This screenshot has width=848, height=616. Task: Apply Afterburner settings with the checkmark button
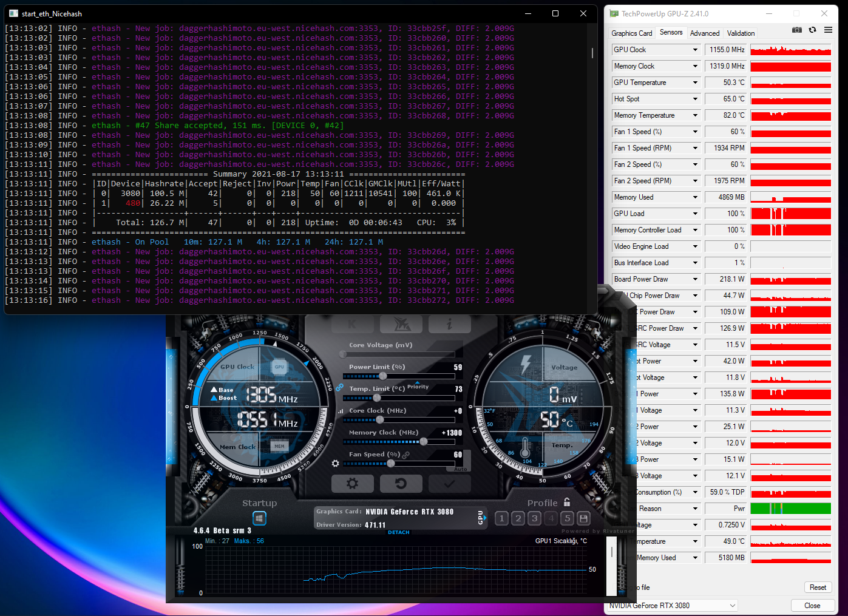coord(450,484)
